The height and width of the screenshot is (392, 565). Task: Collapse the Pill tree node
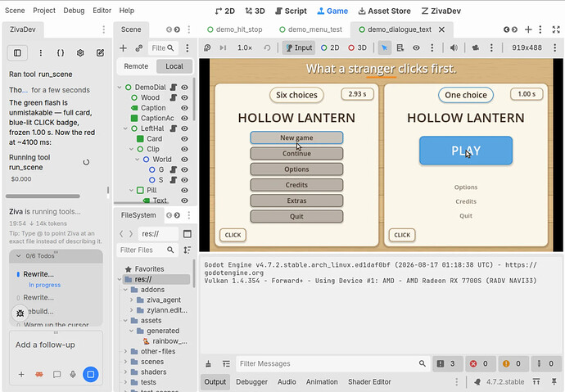click(132, 190)
